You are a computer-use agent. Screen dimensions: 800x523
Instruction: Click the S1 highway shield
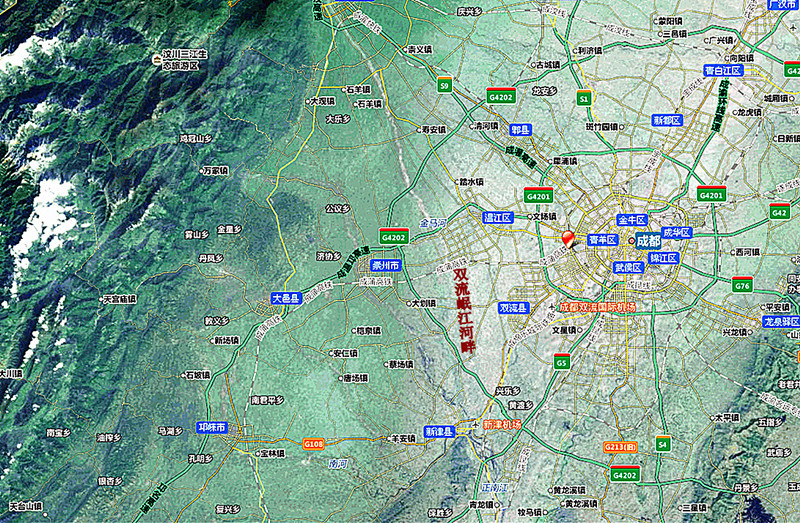click(584, 98)
